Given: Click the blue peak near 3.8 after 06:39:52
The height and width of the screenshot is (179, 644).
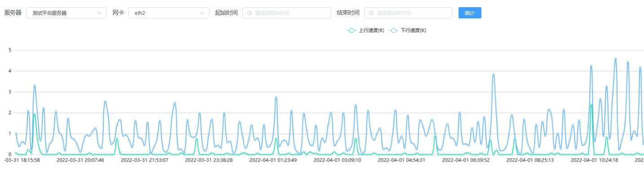Looking at the screenshot, I should tap(493, 74).
